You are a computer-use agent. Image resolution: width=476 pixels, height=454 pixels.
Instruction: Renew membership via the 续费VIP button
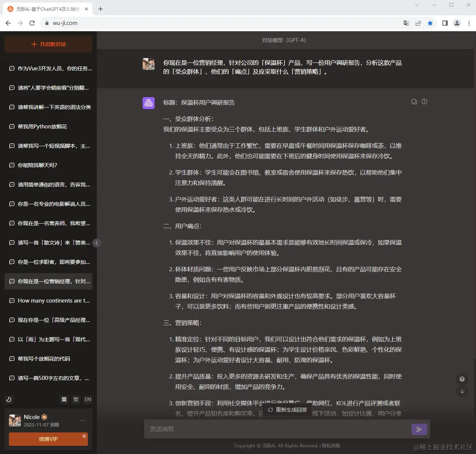pos(48,439)
